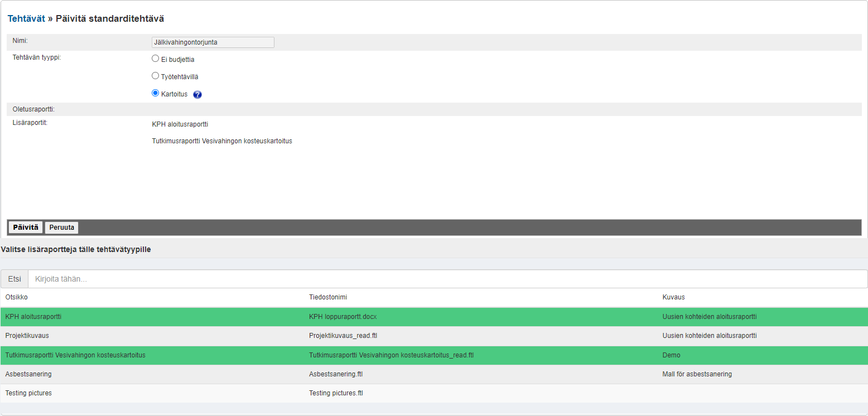The width and height of the screenshot is (868, 416).
Task: Click KPH aloitusraportti in the Lisäraportit list
Action: [x=180, y=124]
